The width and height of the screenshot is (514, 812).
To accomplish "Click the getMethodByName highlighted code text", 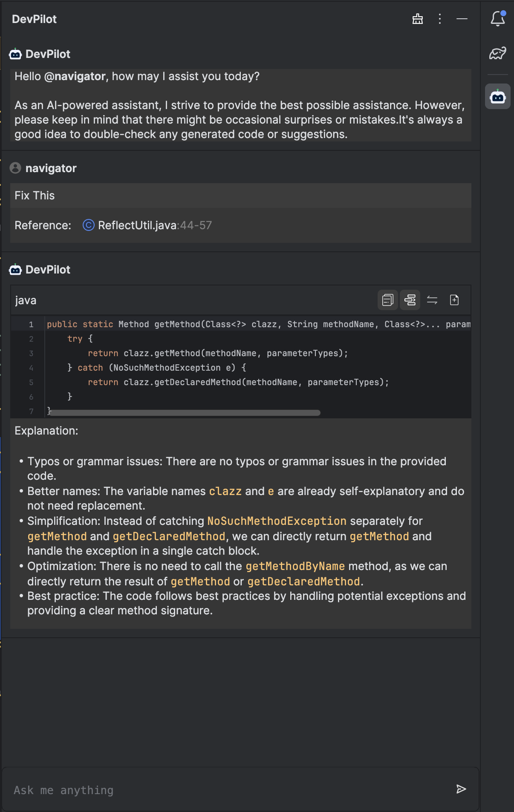I will [295, 566].
